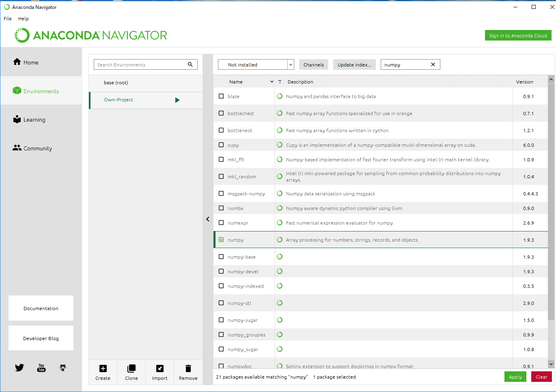Check the blaze package checkbox
The height and width of the screenshot is (392, 556).
(x=221, y=96)
